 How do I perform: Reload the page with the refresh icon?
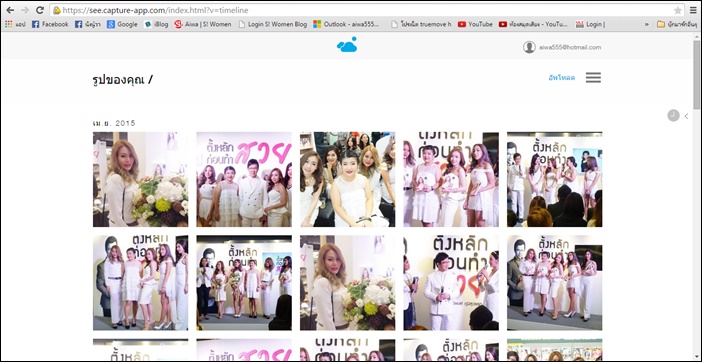[x=39, y=10]
